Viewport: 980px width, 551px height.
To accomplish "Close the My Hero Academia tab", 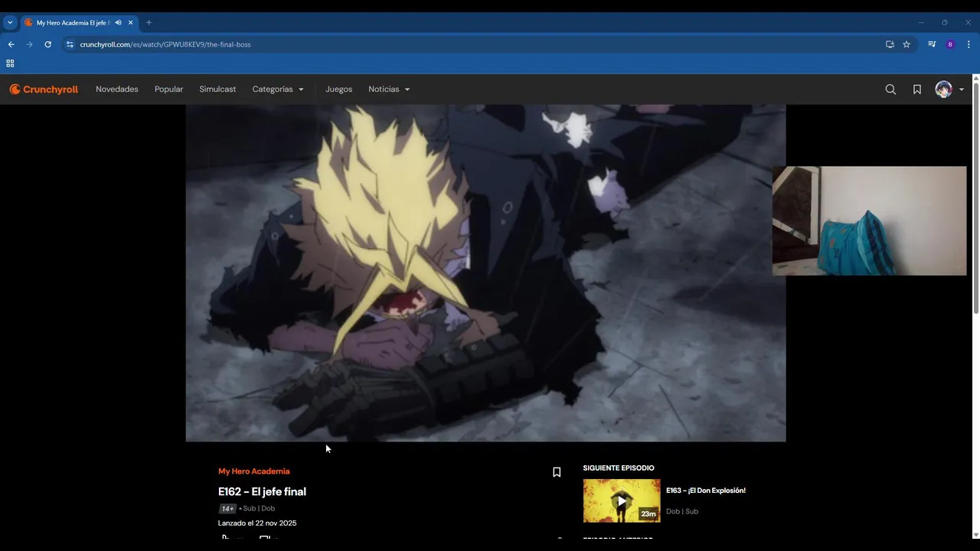I will (x=130, y=23).
